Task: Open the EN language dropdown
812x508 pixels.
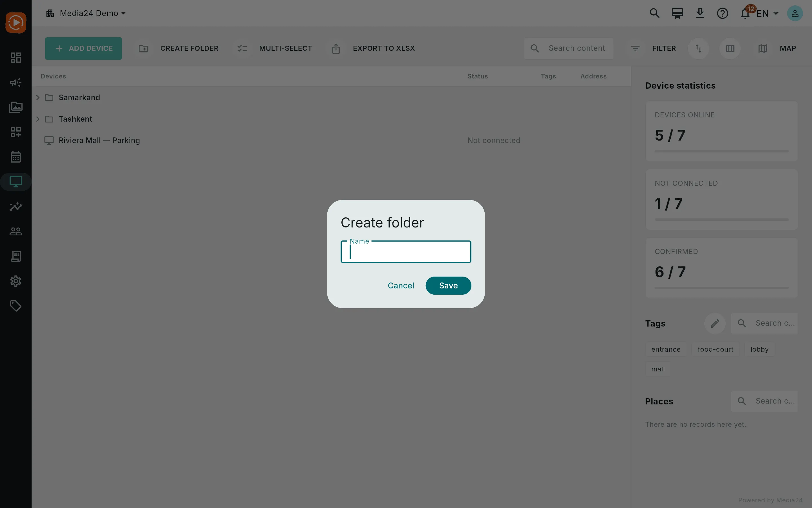Action: pos(768,14)
